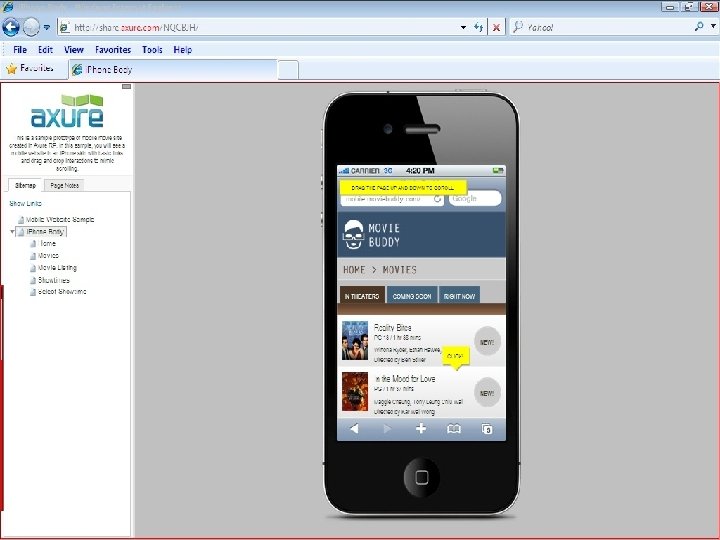720x540 pixels.
Task: Select the iPhone Body browser tab
Action: [x=173, y=70]
